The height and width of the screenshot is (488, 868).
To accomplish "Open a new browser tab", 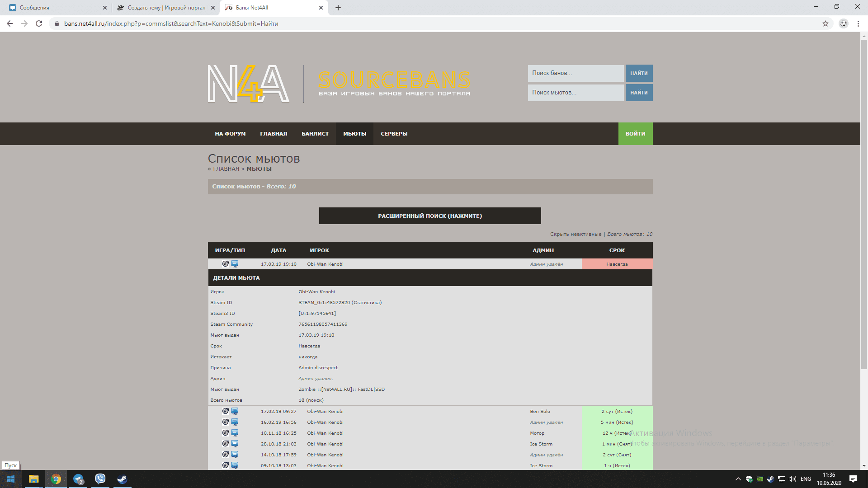I will pyautogui.click(x=338, y=8).
